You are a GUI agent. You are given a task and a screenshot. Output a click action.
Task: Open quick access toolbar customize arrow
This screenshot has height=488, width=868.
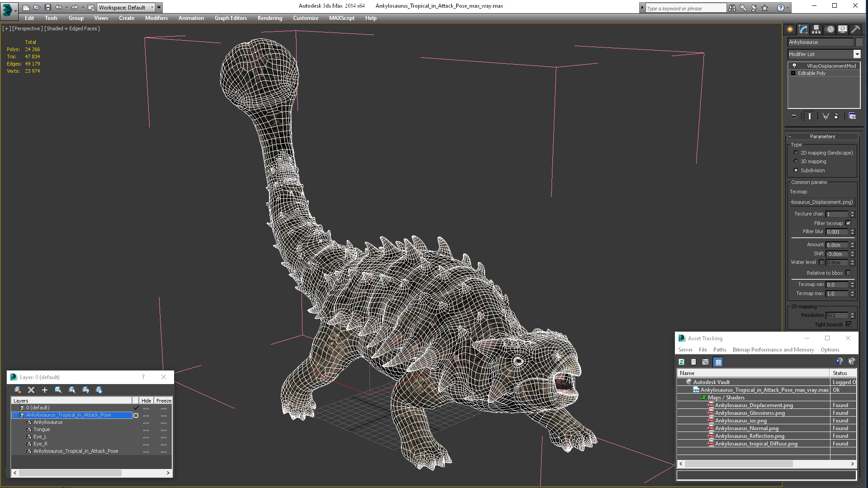point(159,7)
